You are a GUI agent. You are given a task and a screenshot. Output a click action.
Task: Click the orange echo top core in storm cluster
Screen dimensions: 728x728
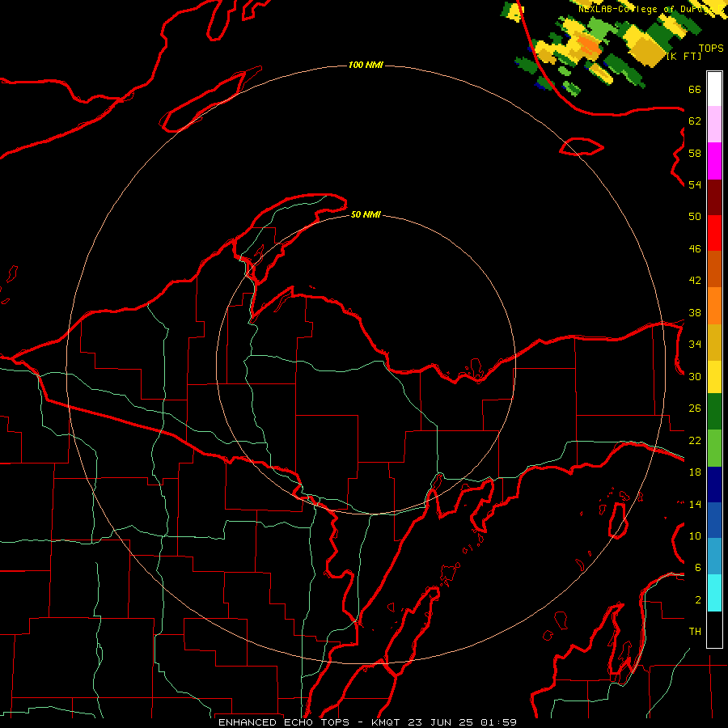[589, 44]
